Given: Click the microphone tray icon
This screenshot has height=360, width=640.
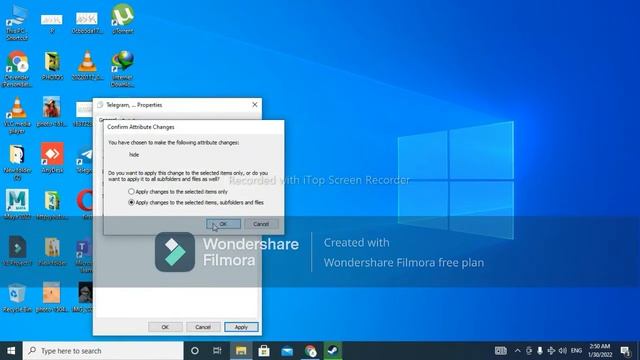Looking at the screenshot, I should (x=540, y=351).
